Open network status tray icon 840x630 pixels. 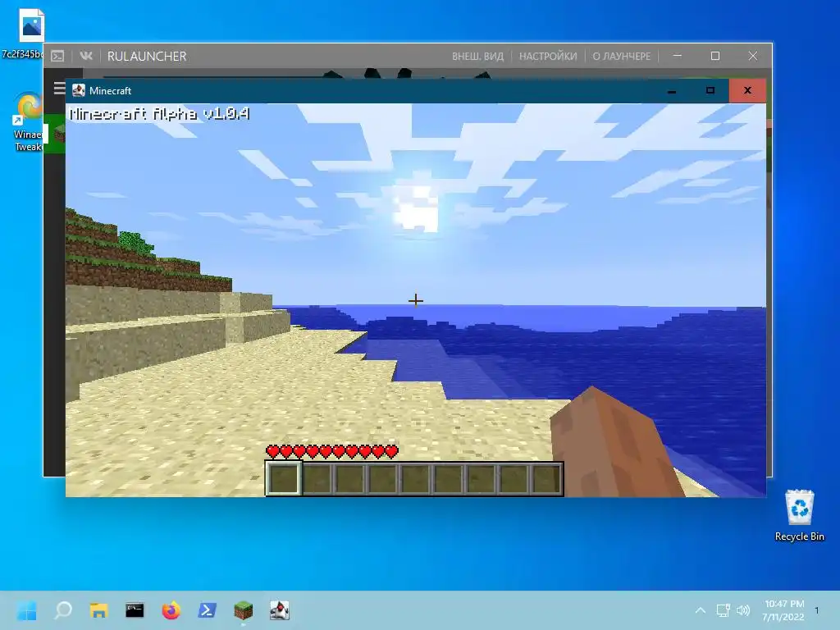[x=724, y=610]
